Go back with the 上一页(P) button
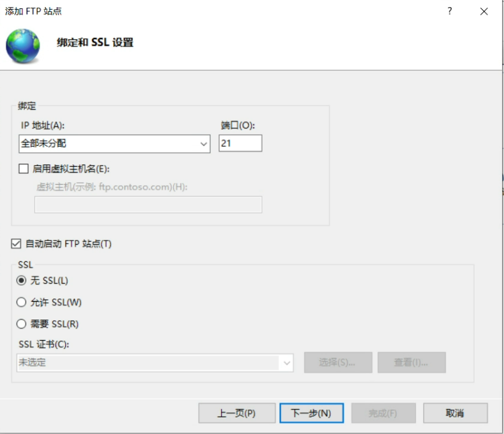The height and width of the screenshot is (434, 504). [x=236, y=413]
